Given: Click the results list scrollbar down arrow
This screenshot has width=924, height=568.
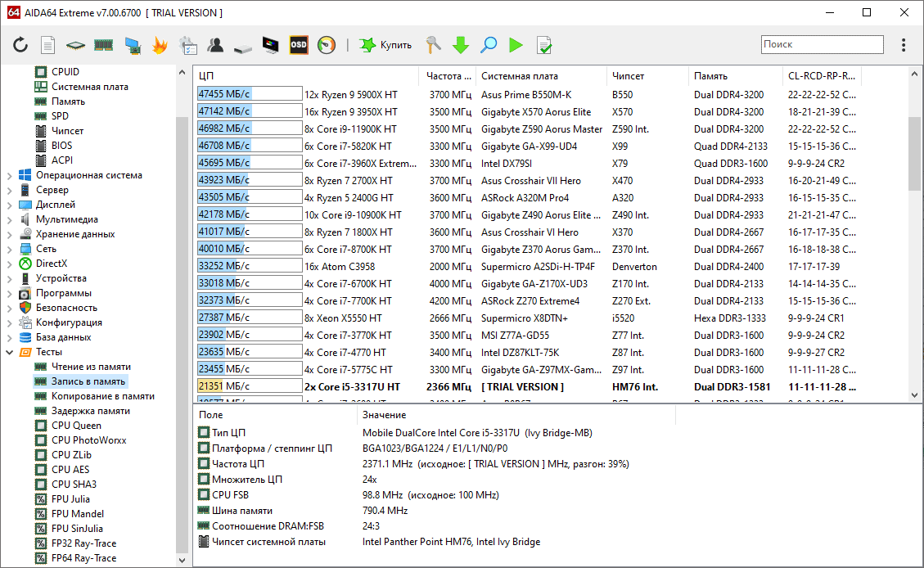Looking at the screenshot, I should click(914, 395).
